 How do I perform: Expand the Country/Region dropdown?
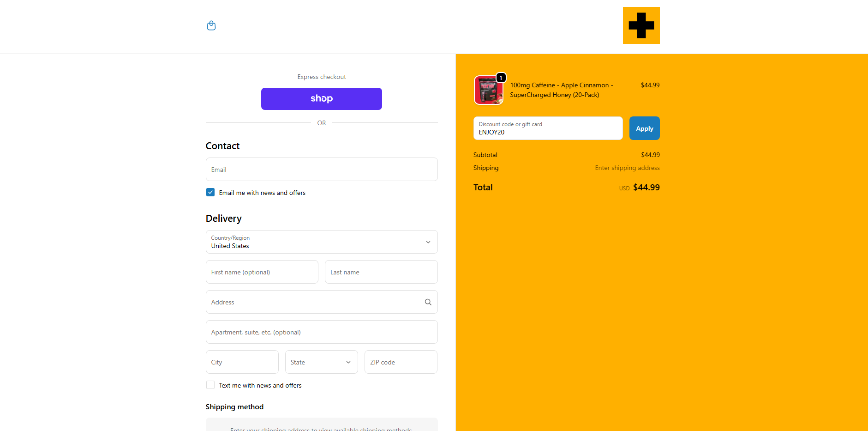pos(322,242)
